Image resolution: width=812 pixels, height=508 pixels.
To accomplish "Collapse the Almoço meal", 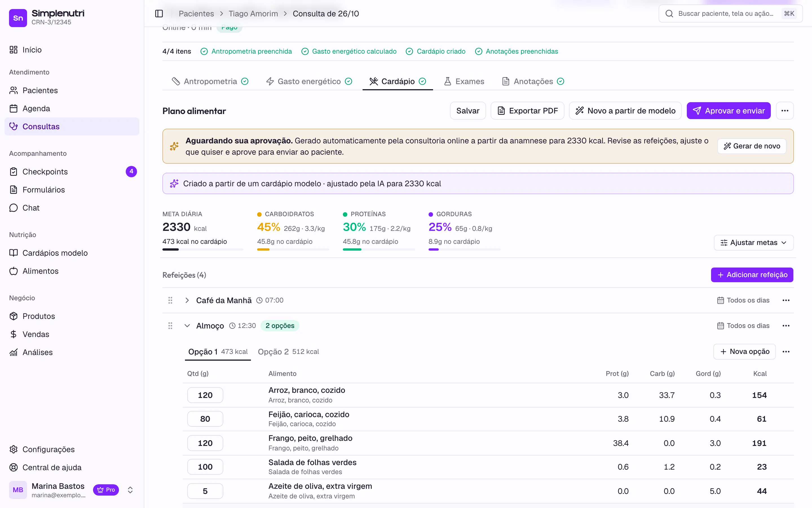I will click(187, 326).
